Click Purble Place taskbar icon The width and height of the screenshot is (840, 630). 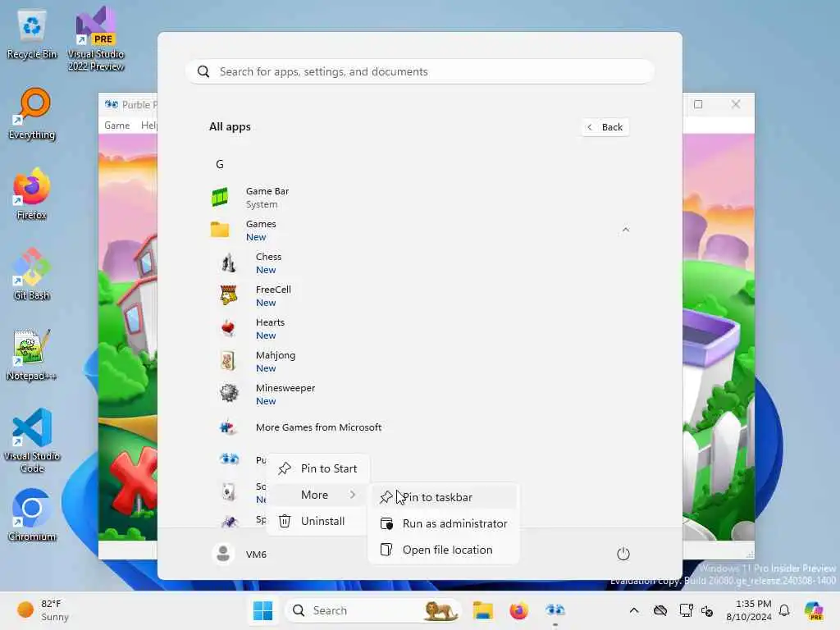click(555, 610)
